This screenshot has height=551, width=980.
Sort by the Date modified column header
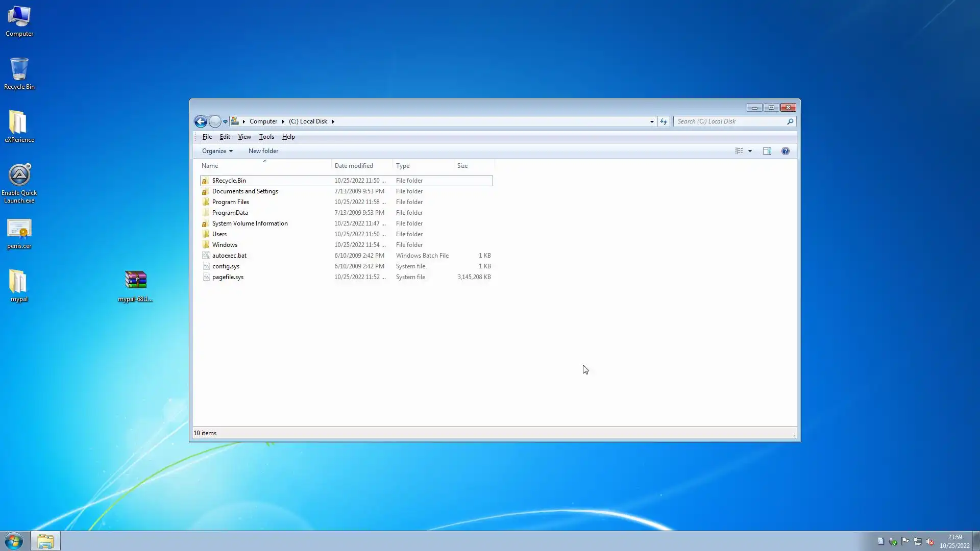354,166
